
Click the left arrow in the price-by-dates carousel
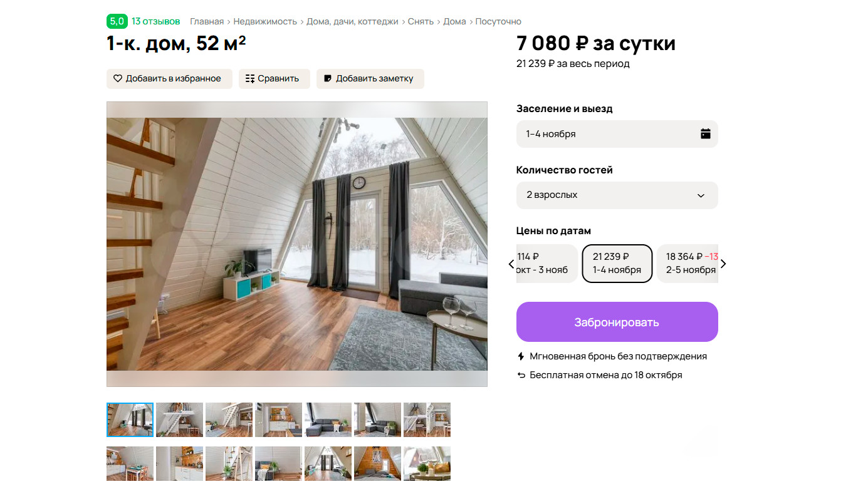[511, 264]
